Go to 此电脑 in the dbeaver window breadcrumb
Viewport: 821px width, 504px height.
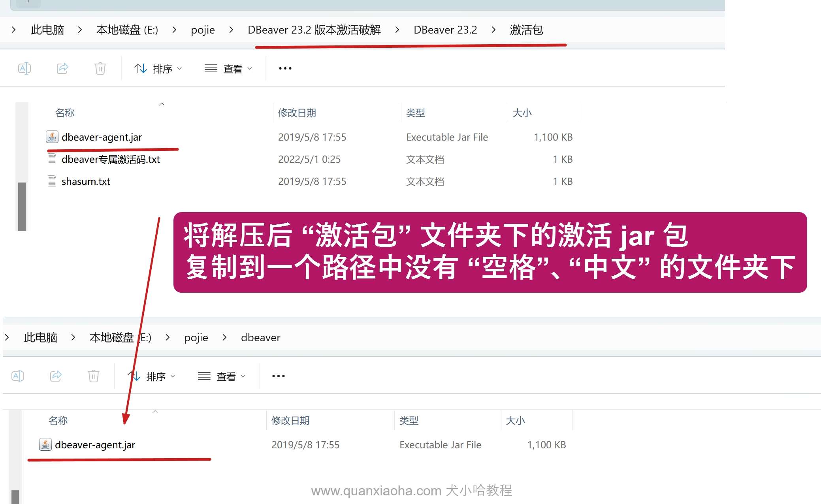pyautogui.click(x=41, y=337)
